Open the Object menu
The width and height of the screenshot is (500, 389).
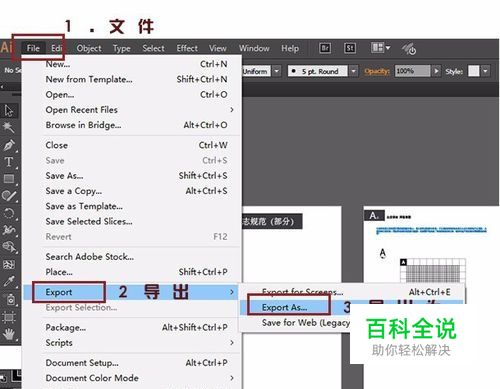89,49
